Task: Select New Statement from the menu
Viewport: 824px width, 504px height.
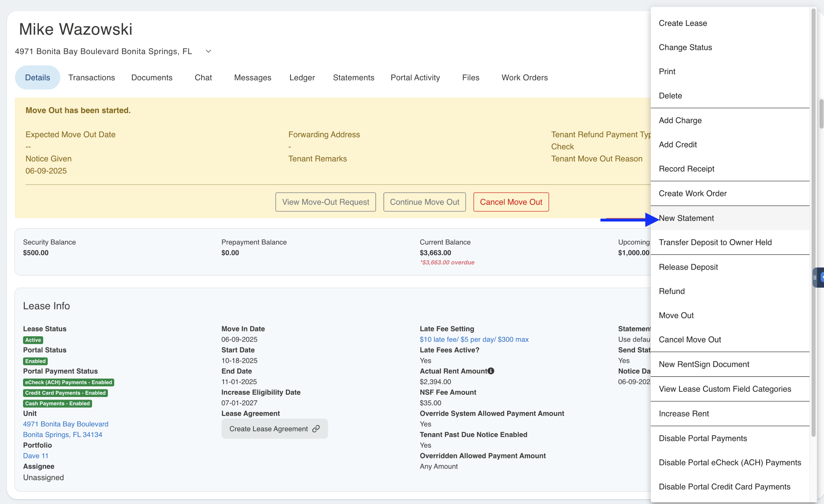Action: click(686, 218)
